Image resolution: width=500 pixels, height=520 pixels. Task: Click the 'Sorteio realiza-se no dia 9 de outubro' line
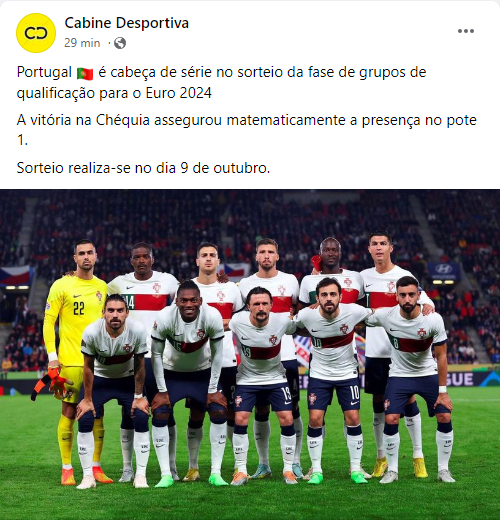pyautogui.click(x=143, y=168)
